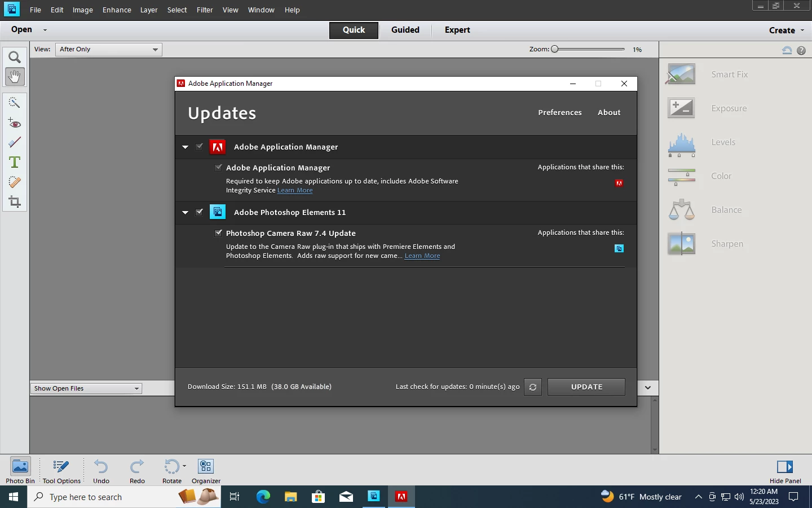Viewport: 812px width, 508px height.
Task: Refresh the check for updates
Action: pyautogui.click(x=533, y=387)
